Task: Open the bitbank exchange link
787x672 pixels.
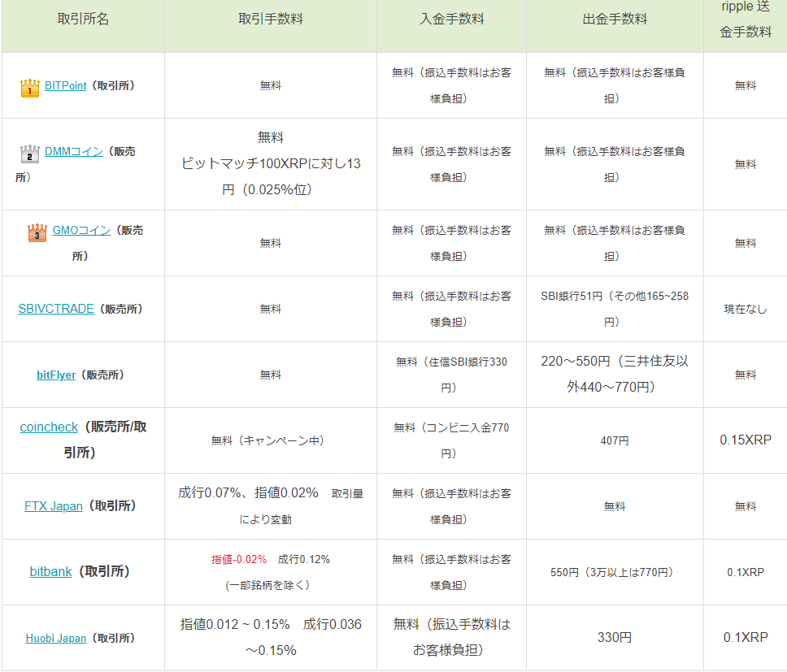Action: tap(50, 572)
